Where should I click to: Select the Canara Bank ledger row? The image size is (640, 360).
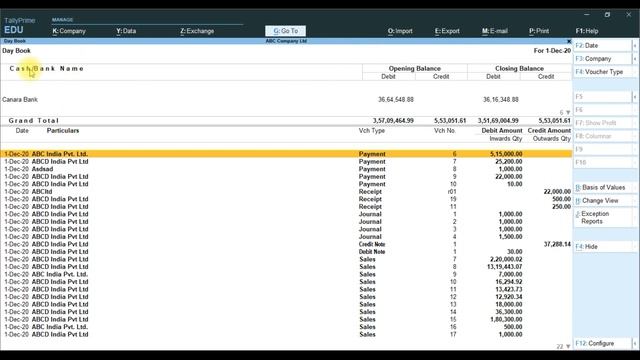point(286,100)
